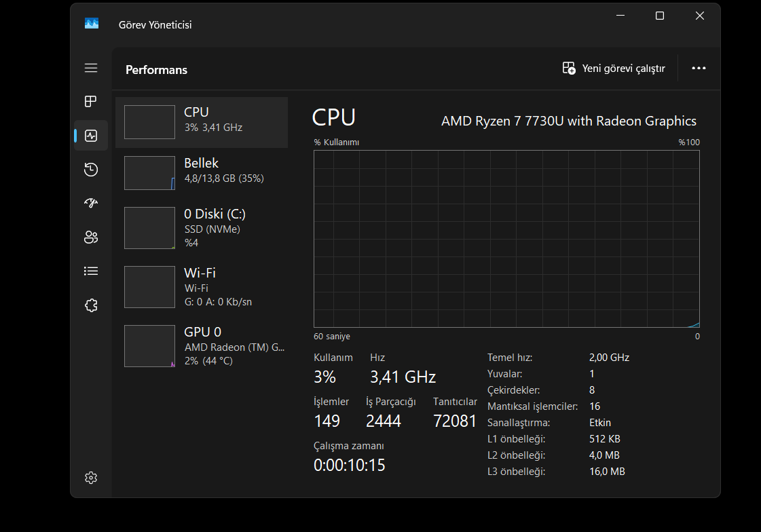Click the Yeni görevi çalıştır icon

coord(569,69)
